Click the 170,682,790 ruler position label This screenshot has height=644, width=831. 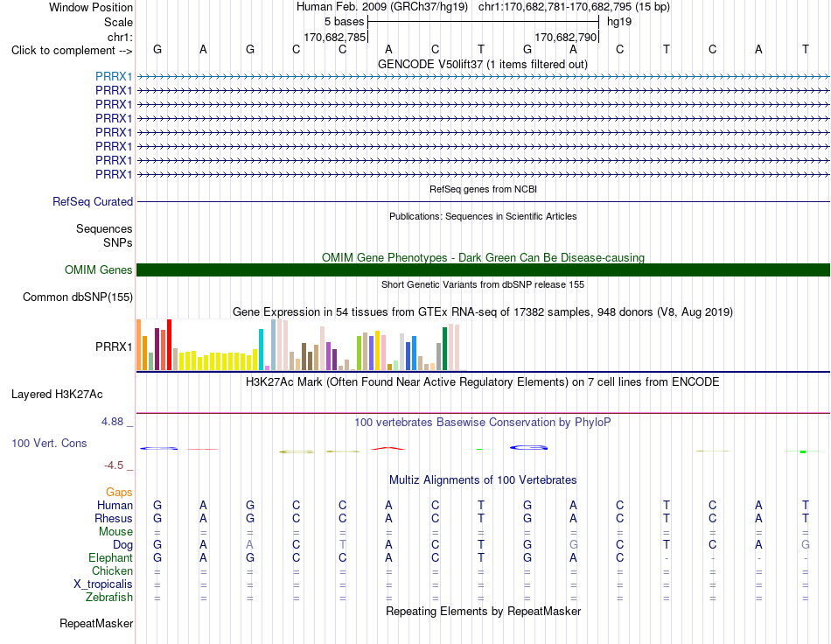coord(565,37)
